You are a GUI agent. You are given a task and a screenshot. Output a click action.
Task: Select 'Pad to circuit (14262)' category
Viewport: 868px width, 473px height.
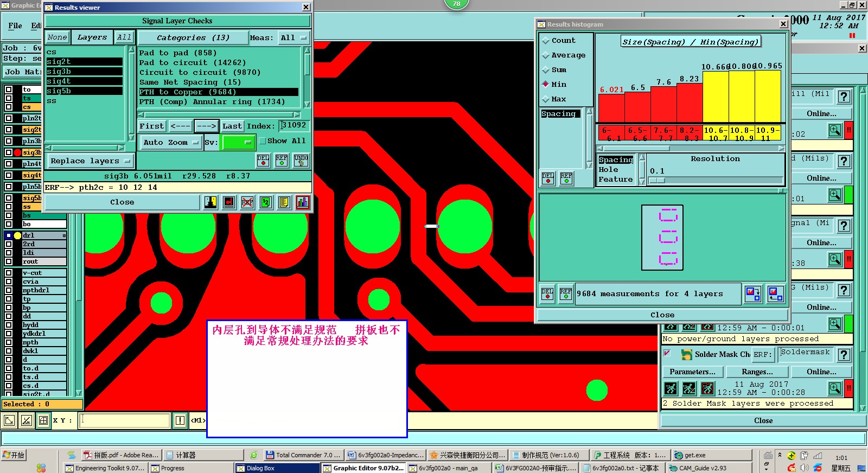coord(193,63)
